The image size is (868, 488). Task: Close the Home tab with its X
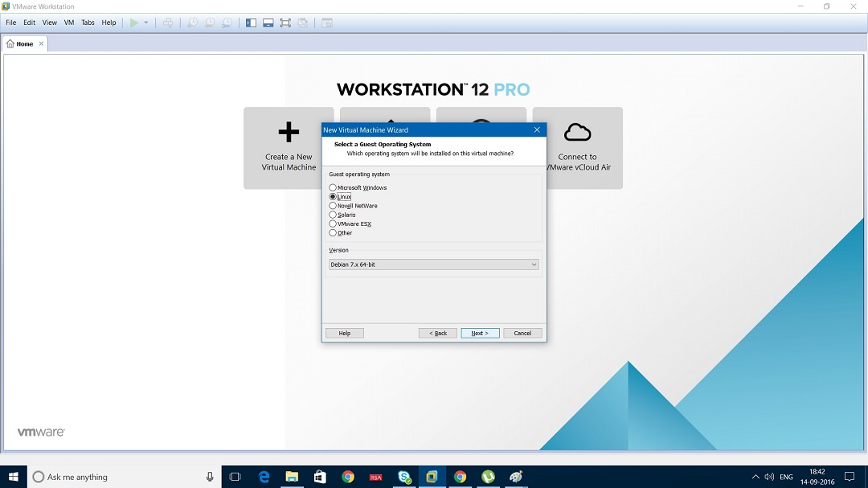[41, 43]
